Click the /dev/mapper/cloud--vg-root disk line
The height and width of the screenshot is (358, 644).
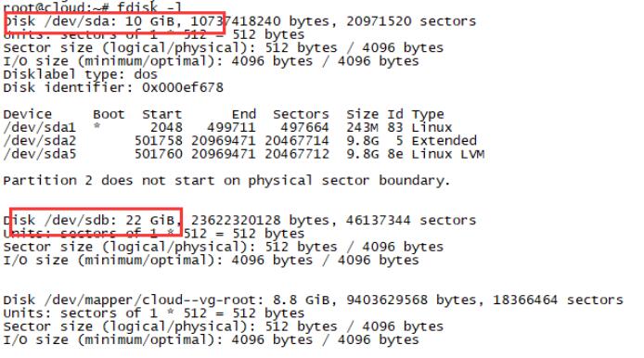pyautogui.click(x=314, y=300)
